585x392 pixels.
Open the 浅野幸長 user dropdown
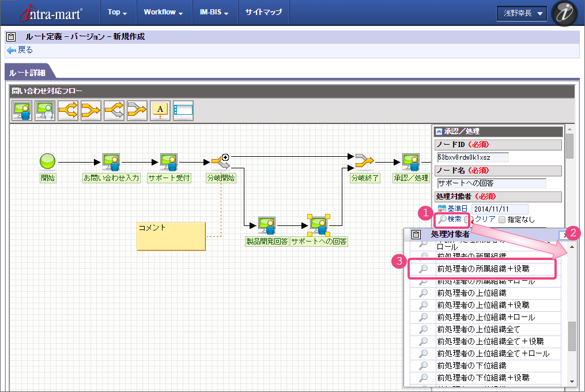click(522, 13)
